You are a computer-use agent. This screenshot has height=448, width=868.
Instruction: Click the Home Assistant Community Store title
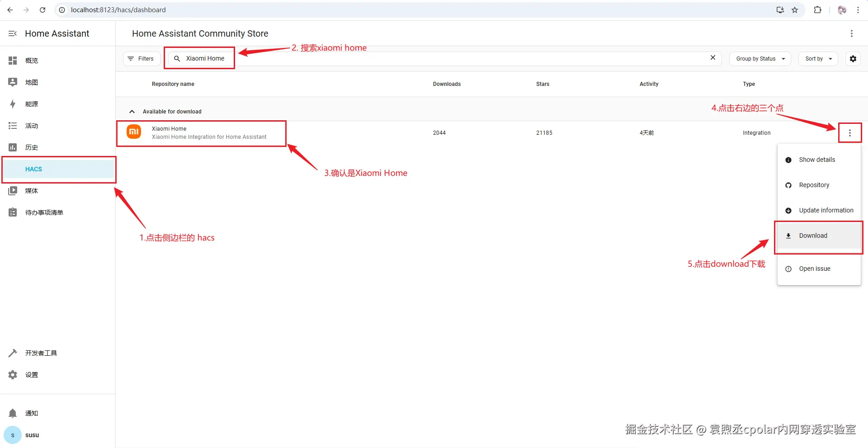(x=200, y=33)
